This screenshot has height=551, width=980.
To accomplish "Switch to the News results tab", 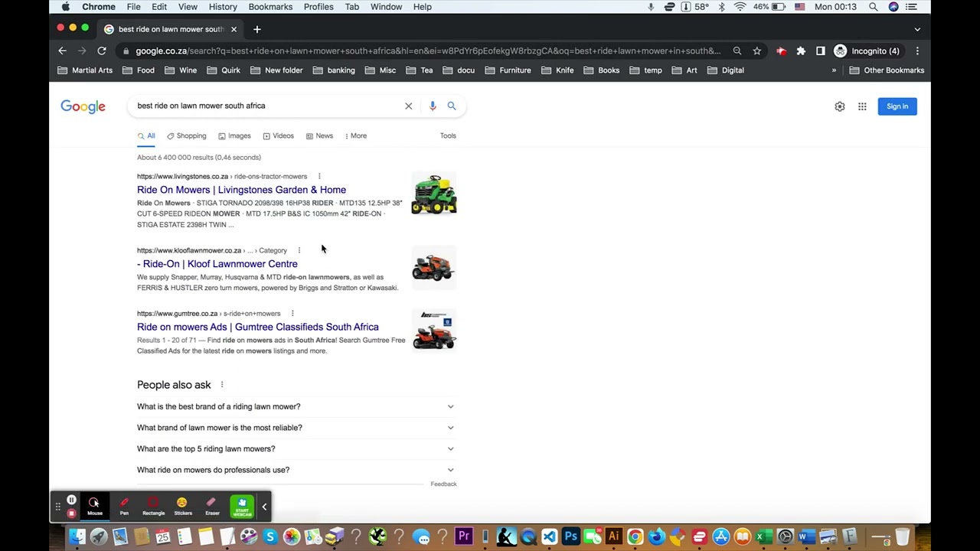I will point(319,136).
